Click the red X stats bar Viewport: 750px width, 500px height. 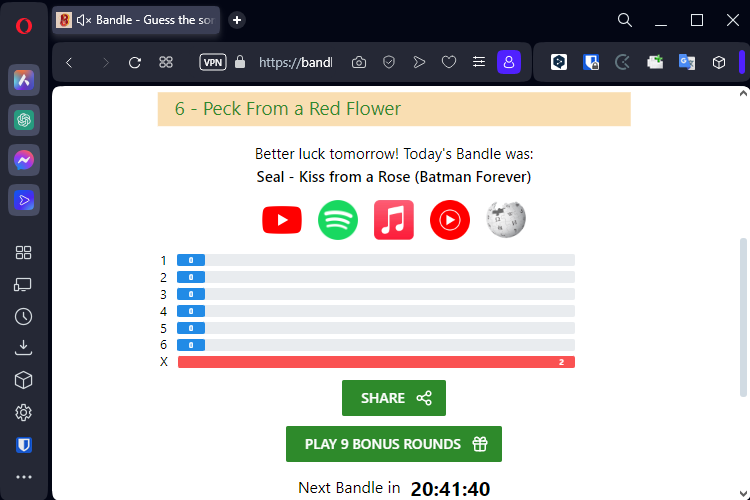coord(376,362)
